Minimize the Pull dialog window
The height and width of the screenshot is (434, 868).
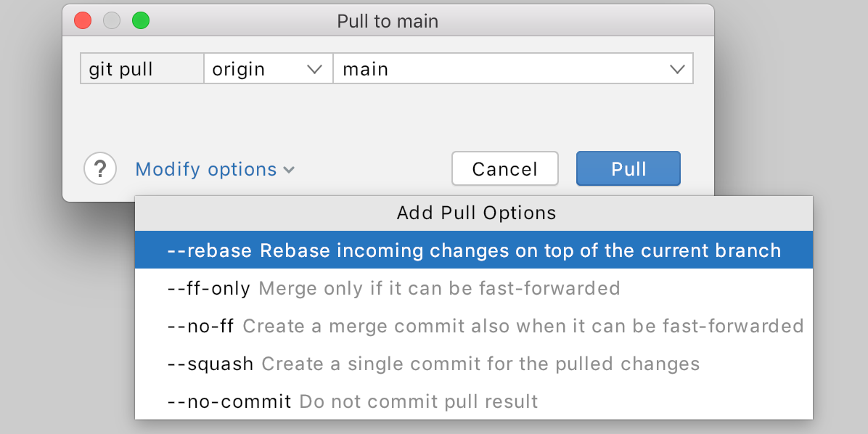111,20
